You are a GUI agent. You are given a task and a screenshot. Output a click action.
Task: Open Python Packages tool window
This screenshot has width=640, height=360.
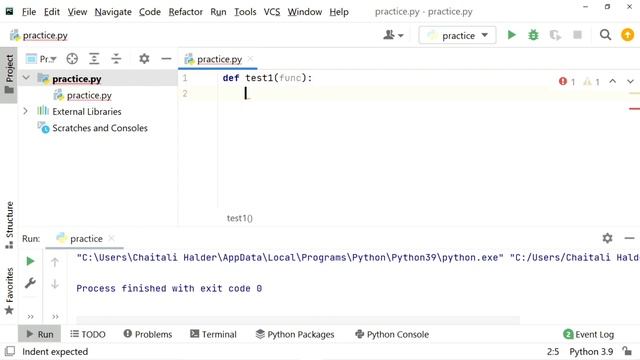pos(295,334)
